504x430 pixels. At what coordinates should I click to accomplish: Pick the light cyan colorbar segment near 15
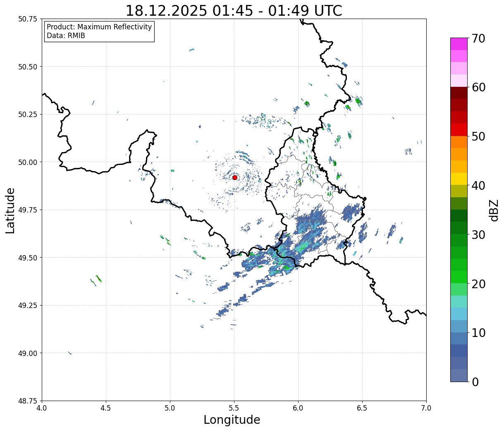[459, 301]
